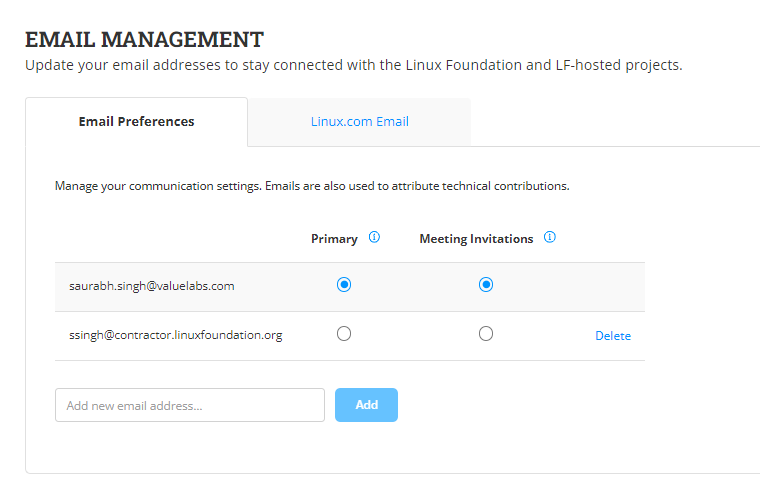
Task: Click the 'attribute technical contributions' sentence
Action: pyautogui.click(x=480, y=186)
